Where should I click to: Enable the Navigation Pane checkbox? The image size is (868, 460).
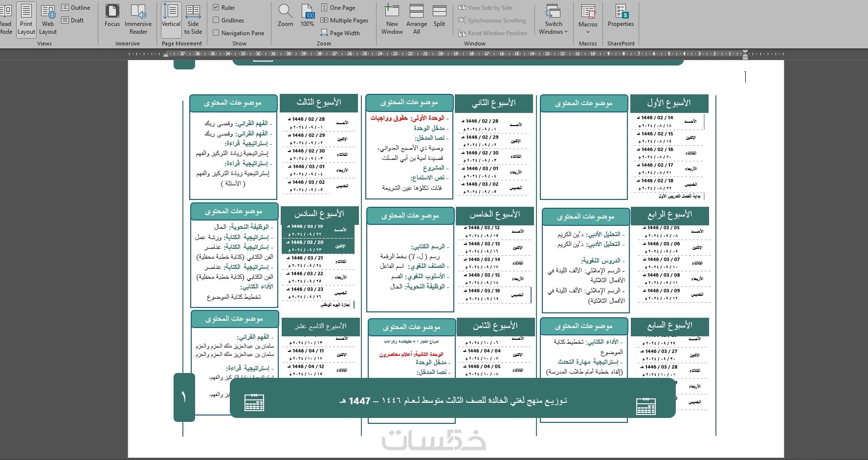tap(216, 33)
